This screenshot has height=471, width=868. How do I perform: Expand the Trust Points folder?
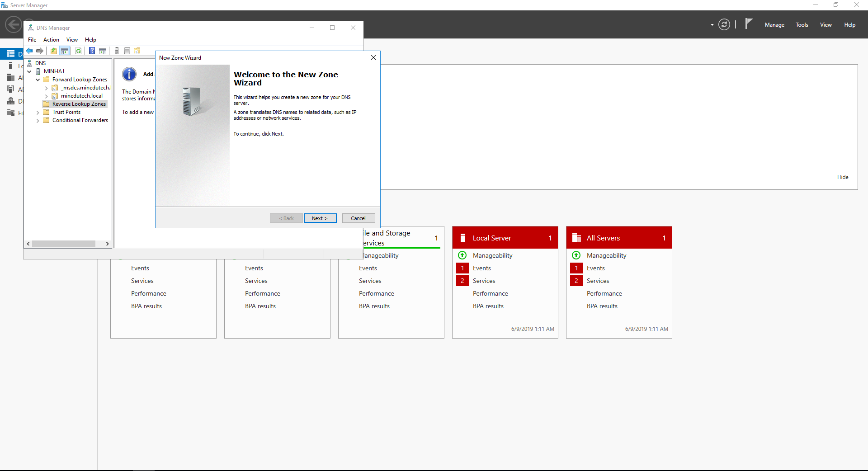(38, 112)
